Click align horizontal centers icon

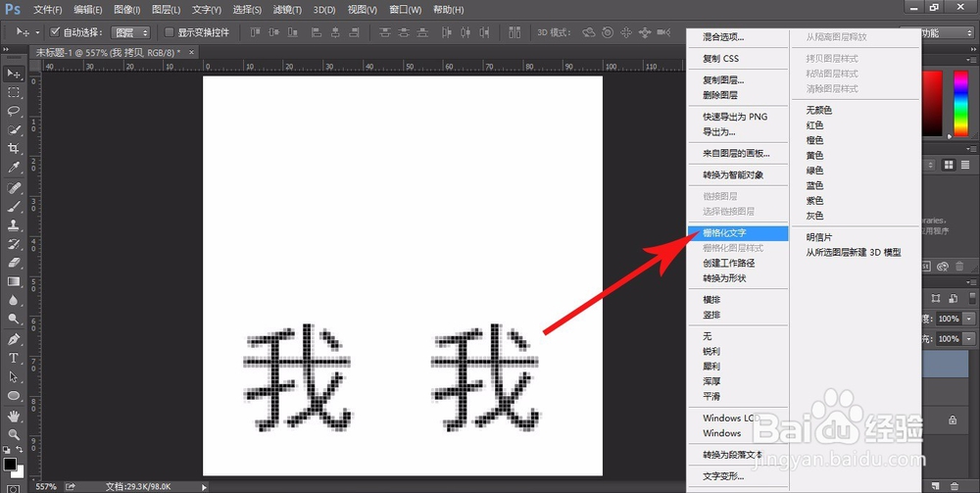tap(335, 32)
